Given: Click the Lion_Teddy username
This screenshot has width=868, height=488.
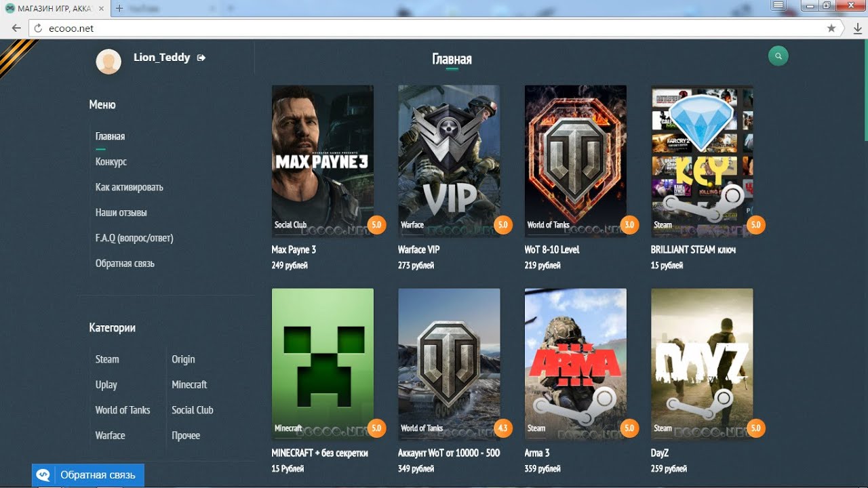Looking at the screenshot, I should coord(161,58).
